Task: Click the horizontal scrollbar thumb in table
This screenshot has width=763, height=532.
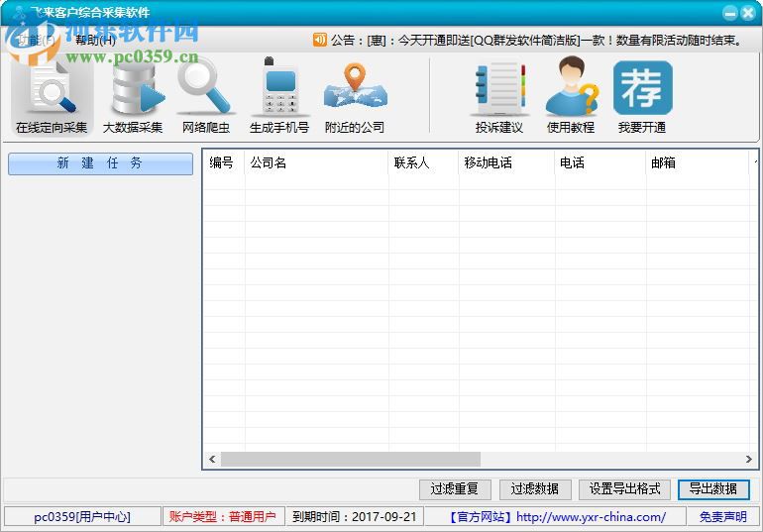Action: coord(351,459)
